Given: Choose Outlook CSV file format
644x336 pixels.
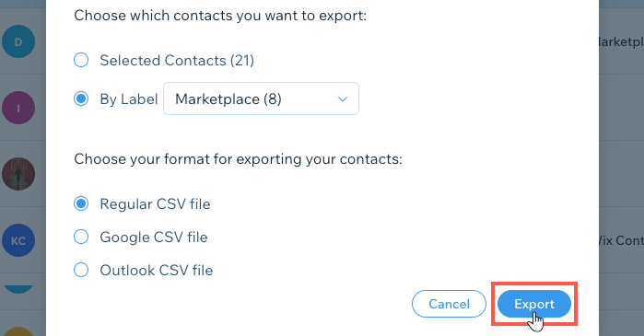Looking at the screenshot, I should pyautogui.click(x=81, y=270).
